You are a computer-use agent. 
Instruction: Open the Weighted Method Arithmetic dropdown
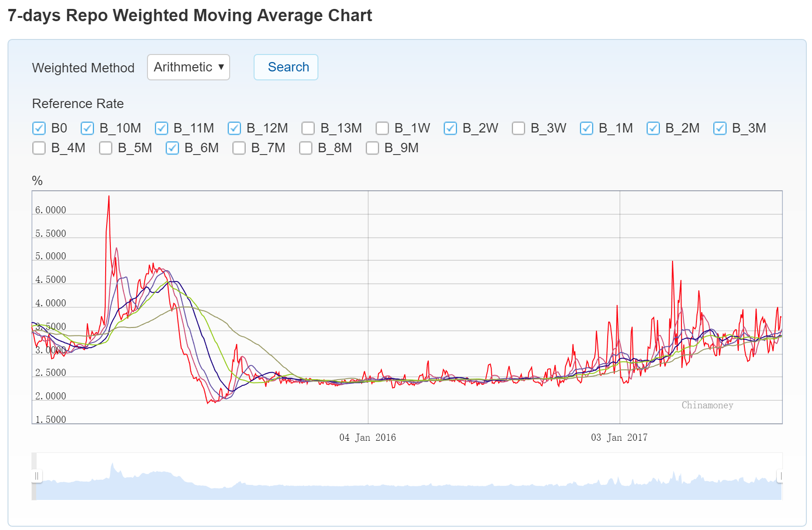[188, 67]
